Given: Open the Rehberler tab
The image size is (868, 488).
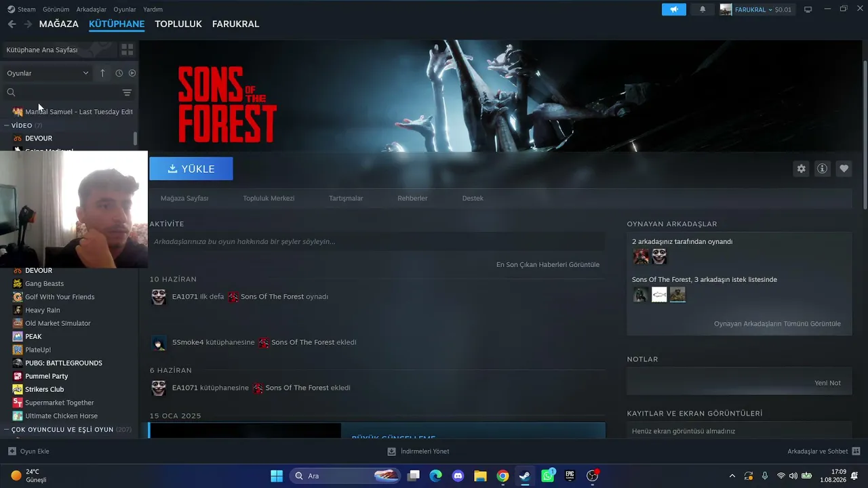Looking at the screenshot, I should 412,199.
